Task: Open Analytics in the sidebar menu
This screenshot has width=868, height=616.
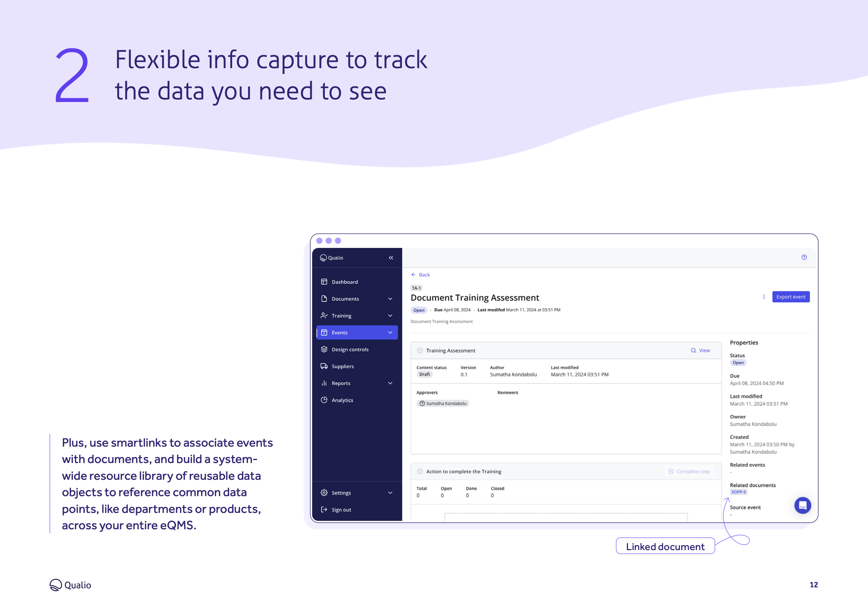Action: (x=357, y=400)
